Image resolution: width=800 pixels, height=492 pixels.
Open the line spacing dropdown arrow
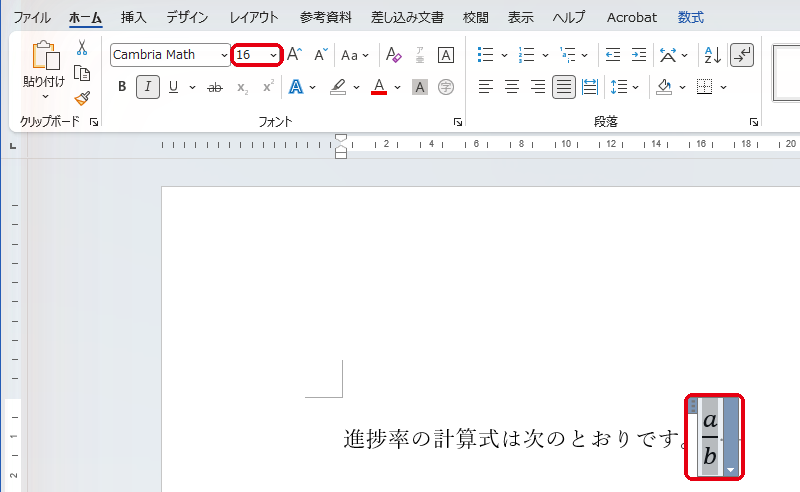(635, 87)
